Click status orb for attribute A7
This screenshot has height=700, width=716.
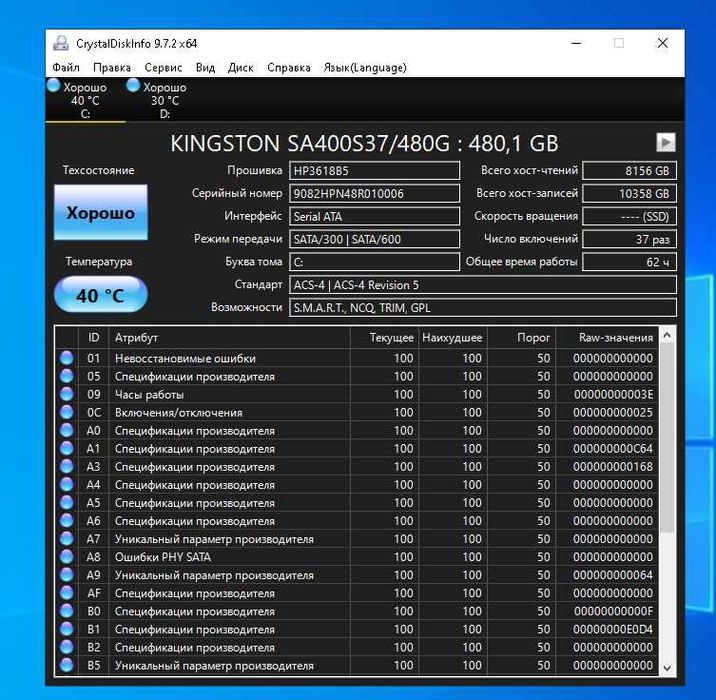[67, 539]
